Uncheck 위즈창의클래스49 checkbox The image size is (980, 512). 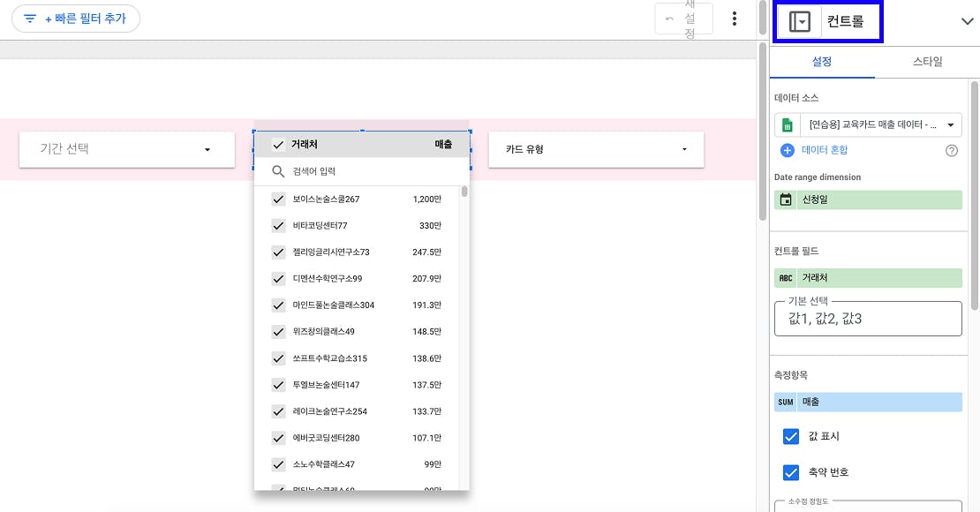[278, 332]
